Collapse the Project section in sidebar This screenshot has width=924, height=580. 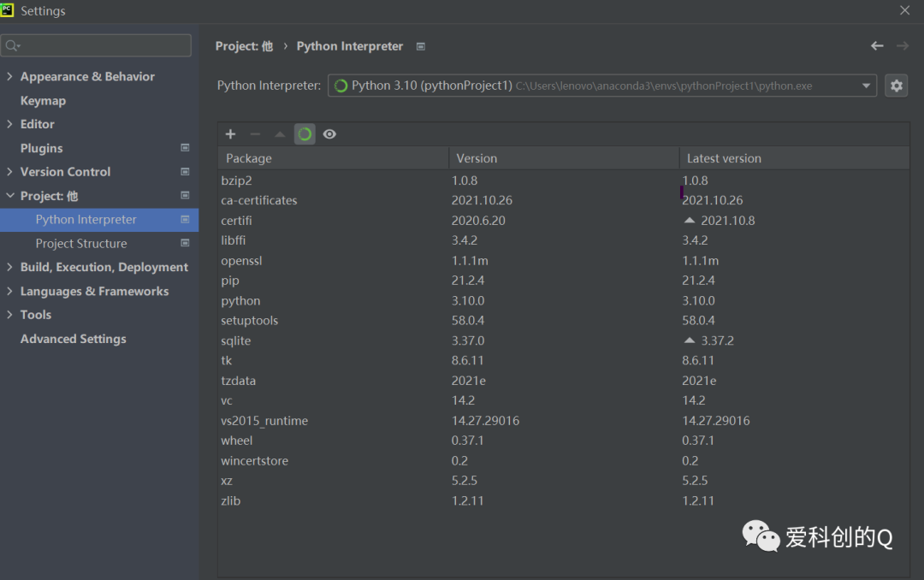[9, 196]
